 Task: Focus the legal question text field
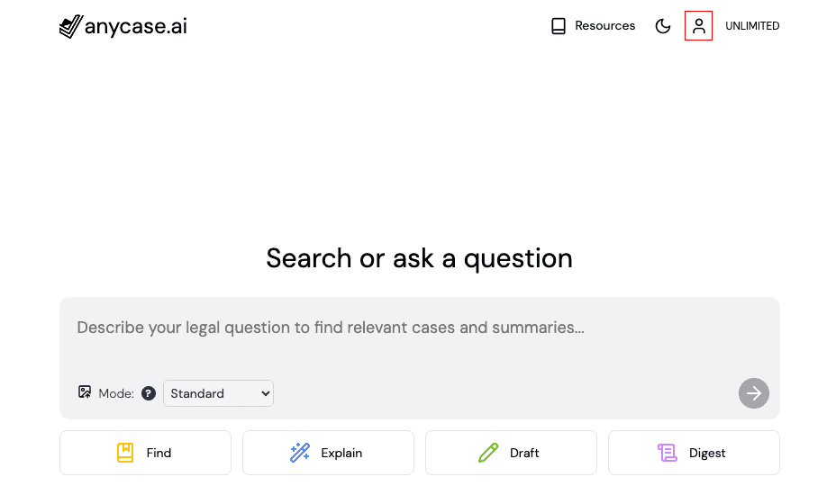pos(420,337)
